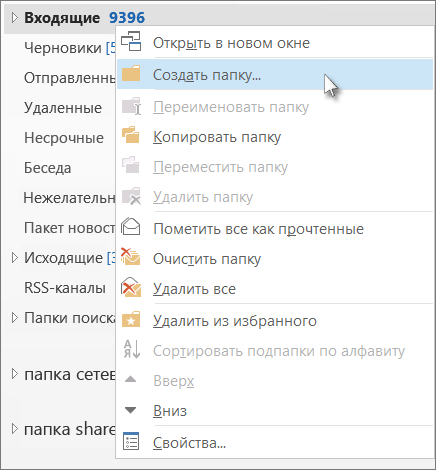Click the Properties list icon
The height and width of the screenshot is (470, 436).
tap(131, 441)
